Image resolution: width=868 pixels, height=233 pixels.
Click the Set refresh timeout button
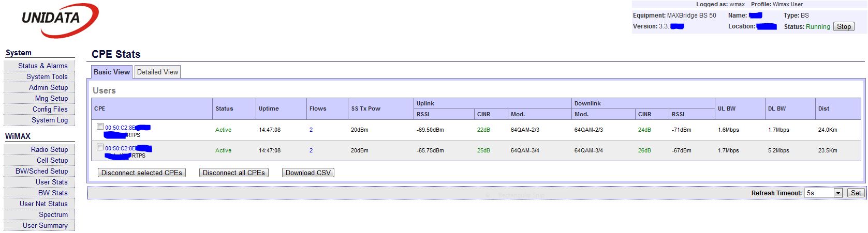pos(856,193)
